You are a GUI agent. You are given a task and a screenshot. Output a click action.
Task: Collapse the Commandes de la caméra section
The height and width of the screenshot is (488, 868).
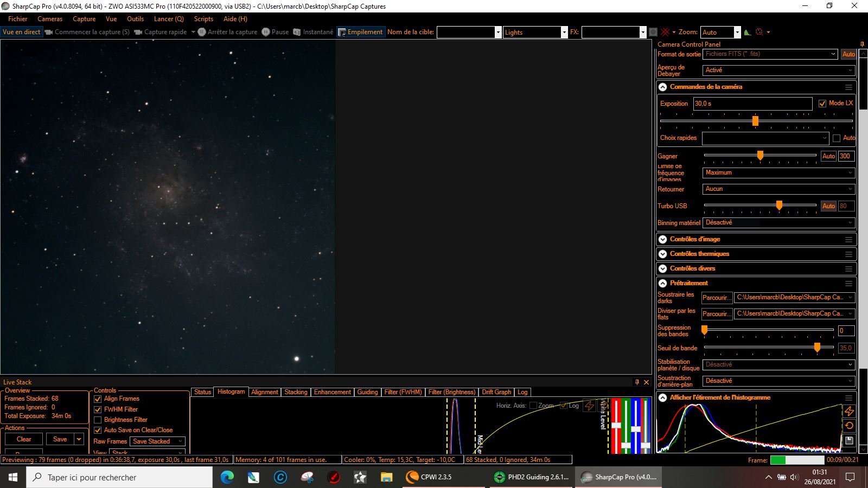tap(662, 87)
